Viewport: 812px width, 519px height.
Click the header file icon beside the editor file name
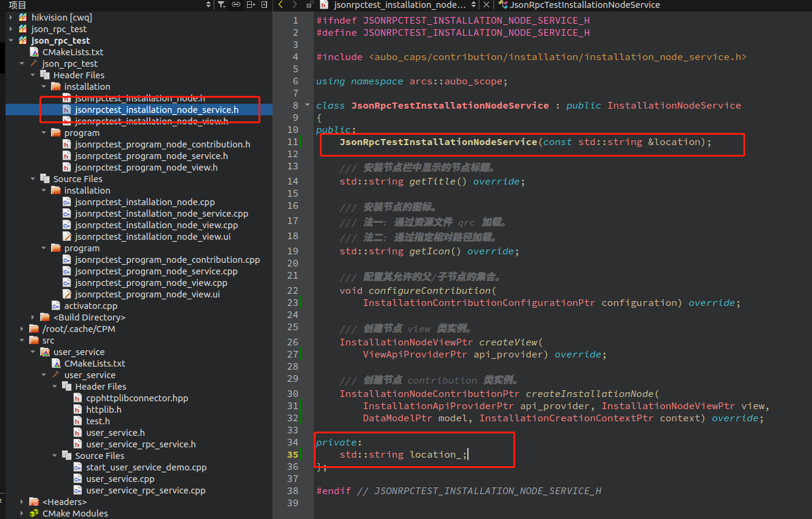pyautogui.click(x=325, y=5)
